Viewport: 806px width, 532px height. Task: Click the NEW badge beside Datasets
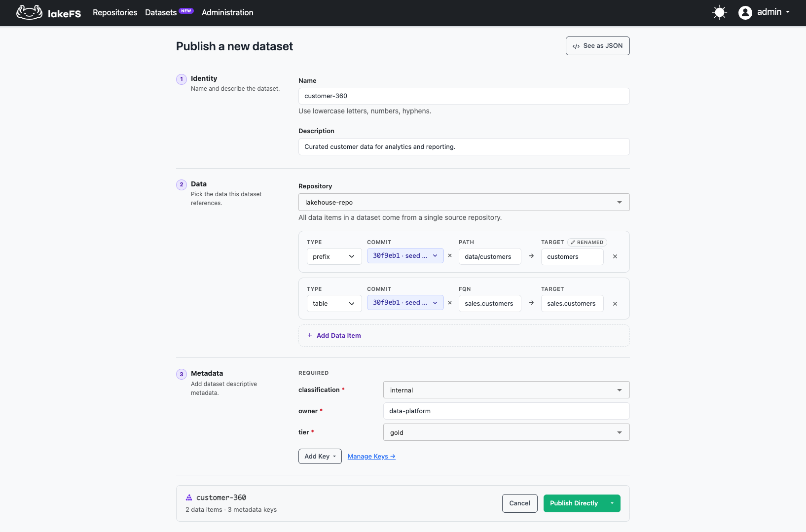tap(186, 11)
